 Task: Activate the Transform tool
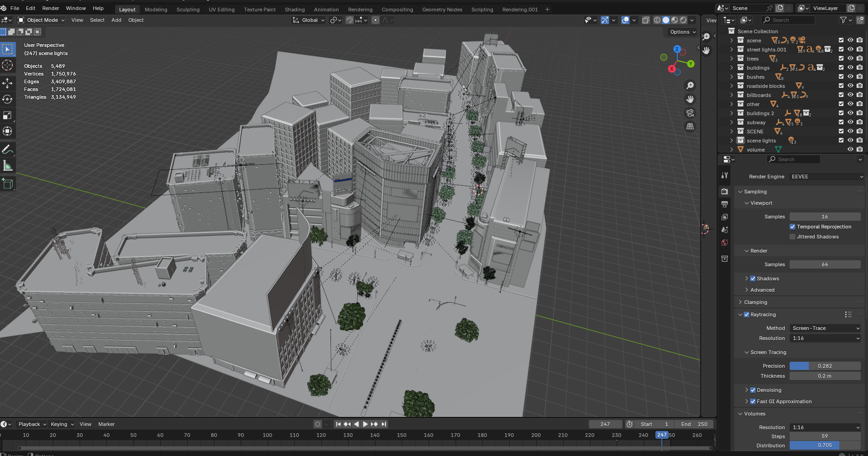tap(7, 131)
